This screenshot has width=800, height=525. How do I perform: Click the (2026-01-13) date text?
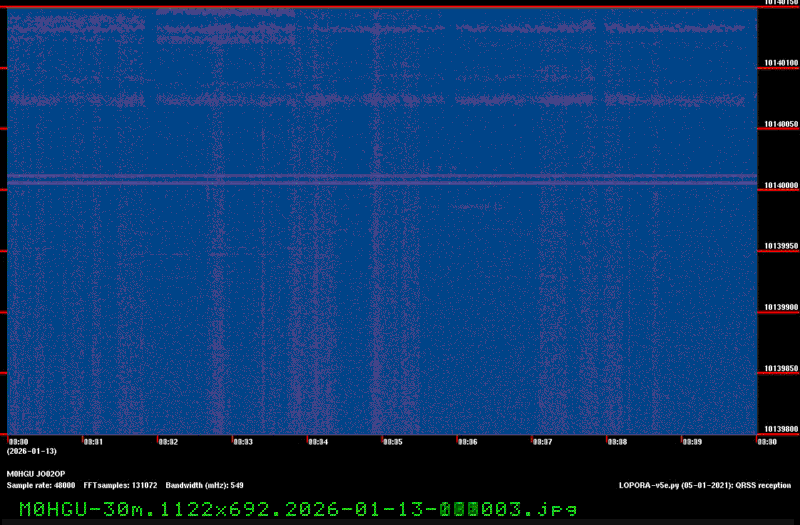pyautogui.click(x=29, y=451)
